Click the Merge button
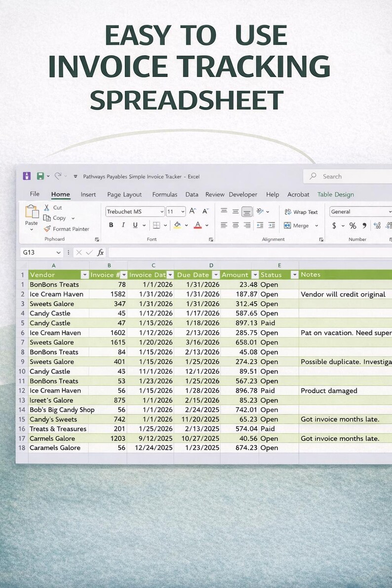This screenshot has height=588, width=392. (297, 225)
